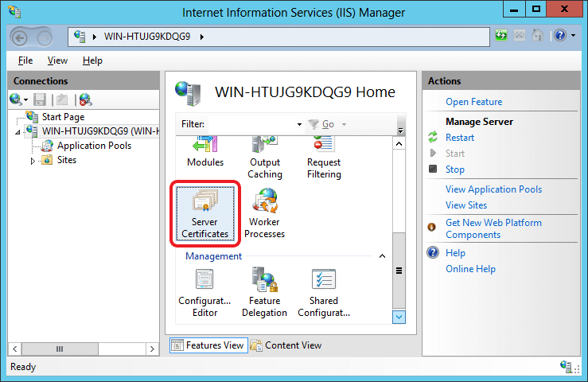This screenshot has height=382, width=588.
Task: Open the Server Certificates feature
Action: pos(204,213)
